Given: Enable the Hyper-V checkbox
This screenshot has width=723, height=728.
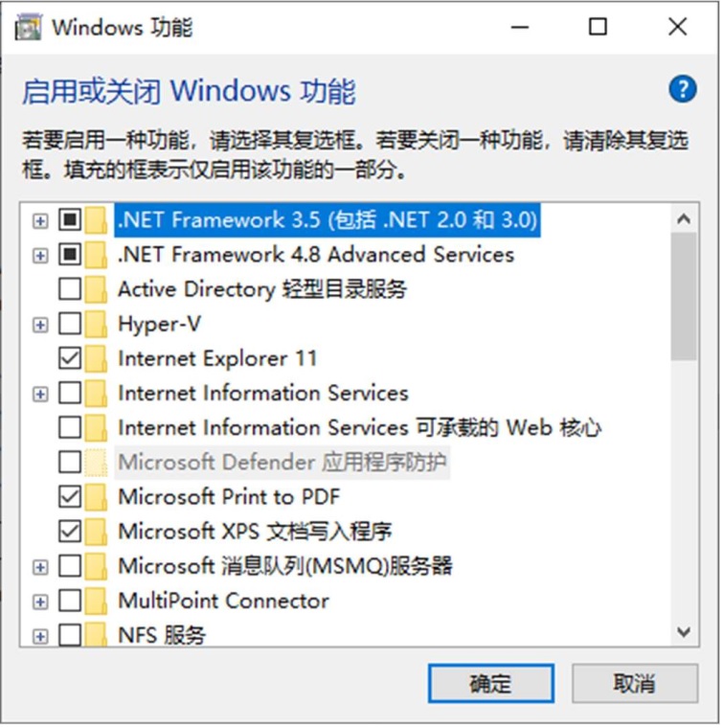Looking at the screenshot, I should pos(70,324).
